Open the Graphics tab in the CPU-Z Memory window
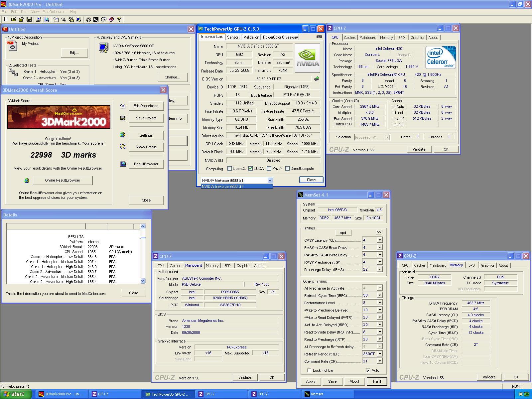The height and width of the screenshot is (399, 532). [487, 265]
